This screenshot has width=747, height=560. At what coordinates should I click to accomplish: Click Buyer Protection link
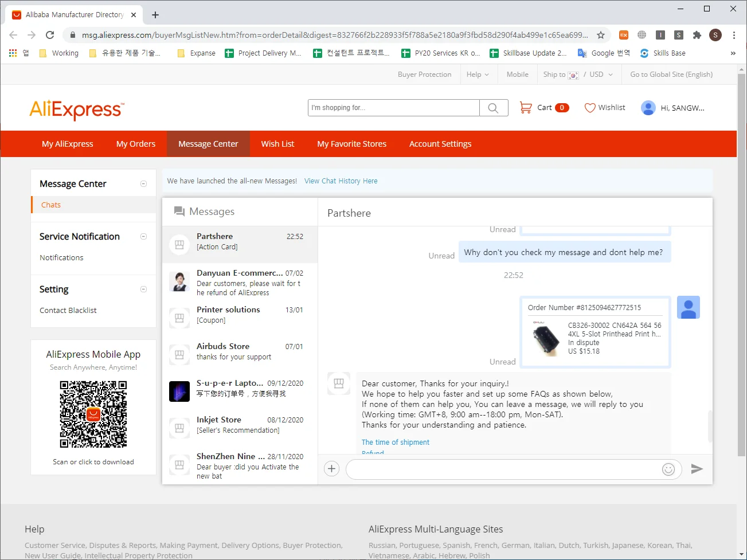[425, 75]
